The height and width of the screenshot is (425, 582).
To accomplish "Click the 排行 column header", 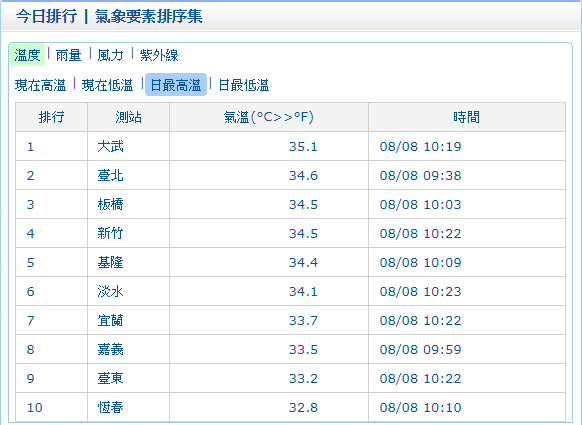I will coord(52,117).
